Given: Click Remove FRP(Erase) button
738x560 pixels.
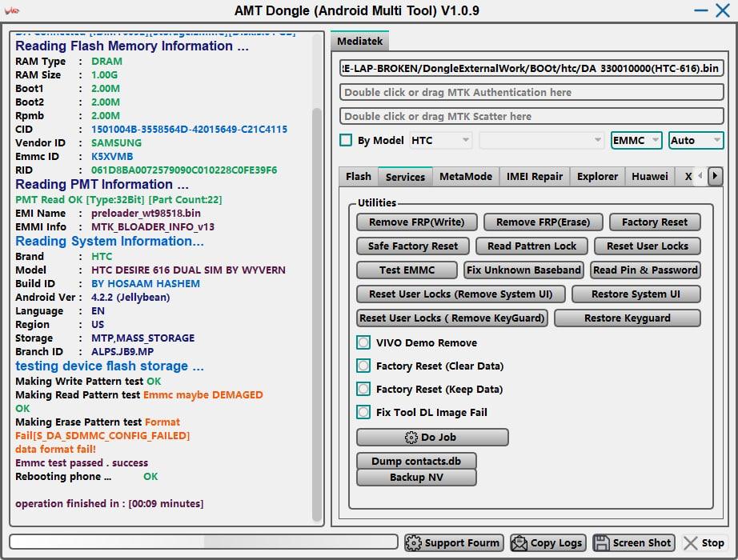Looking at the screenshot, I should click(543, 222).
